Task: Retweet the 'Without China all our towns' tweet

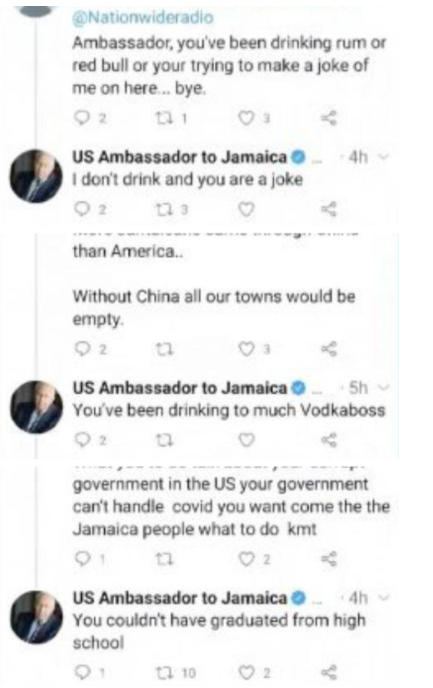Action: pyautogui.click(x=164, y=349)
